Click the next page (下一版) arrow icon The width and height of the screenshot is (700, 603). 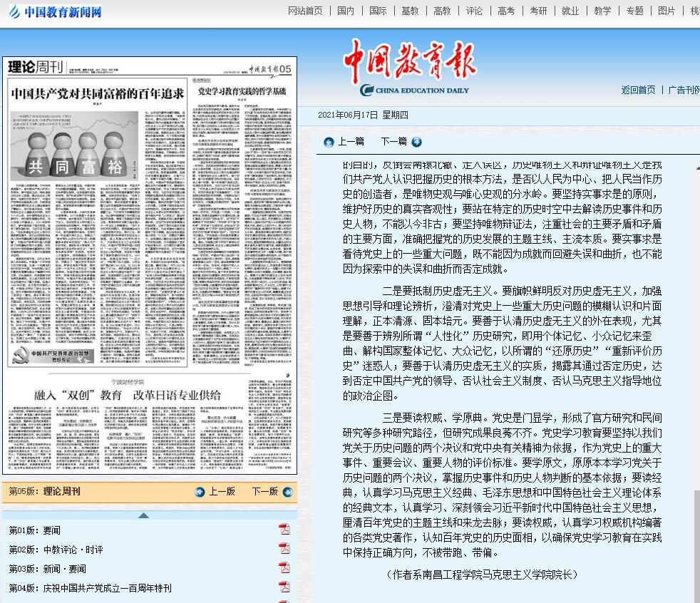288,492
